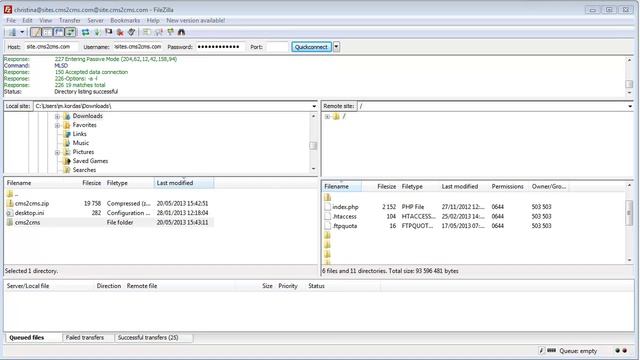Sort remote files by Permissions column
640x360 pixels.
507,187
